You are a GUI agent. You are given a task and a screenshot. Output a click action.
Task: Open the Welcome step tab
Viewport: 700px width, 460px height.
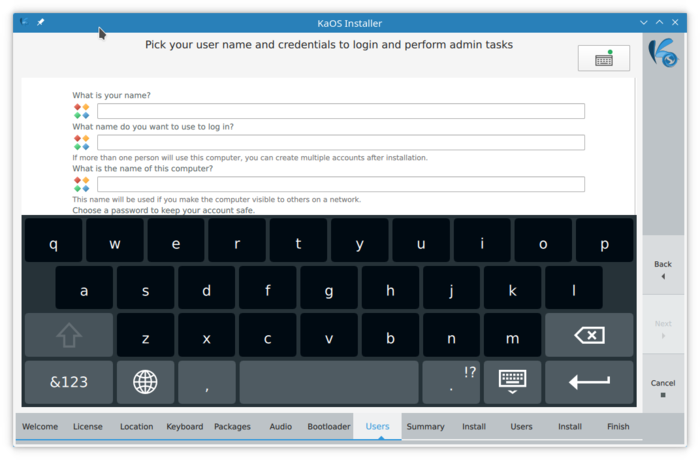(40, 427)
